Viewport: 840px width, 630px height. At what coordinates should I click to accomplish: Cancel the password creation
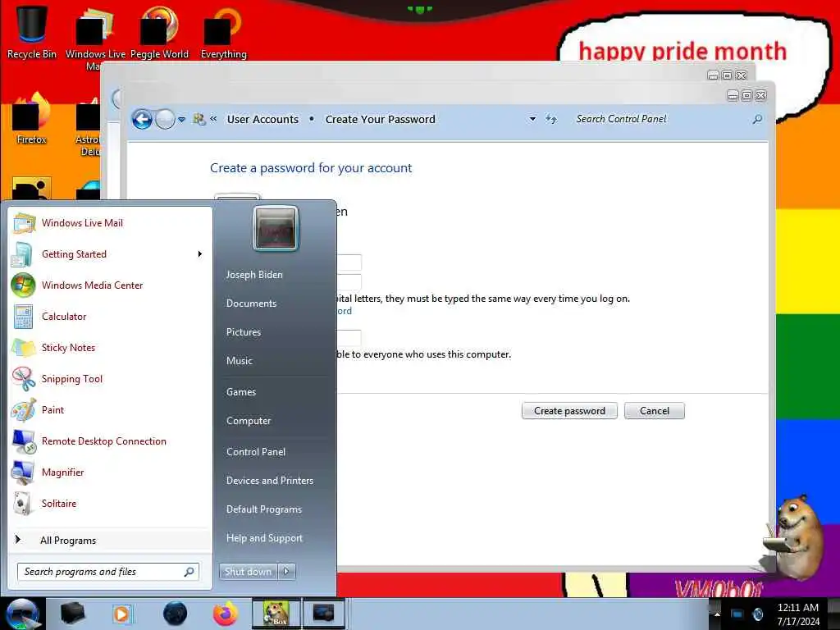pyautogui.click(x=654, y=411)
